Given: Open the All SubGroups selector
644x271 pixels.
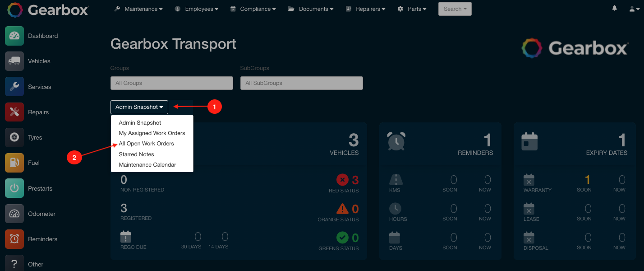Looking at the screenshot, I should point(302,83).
